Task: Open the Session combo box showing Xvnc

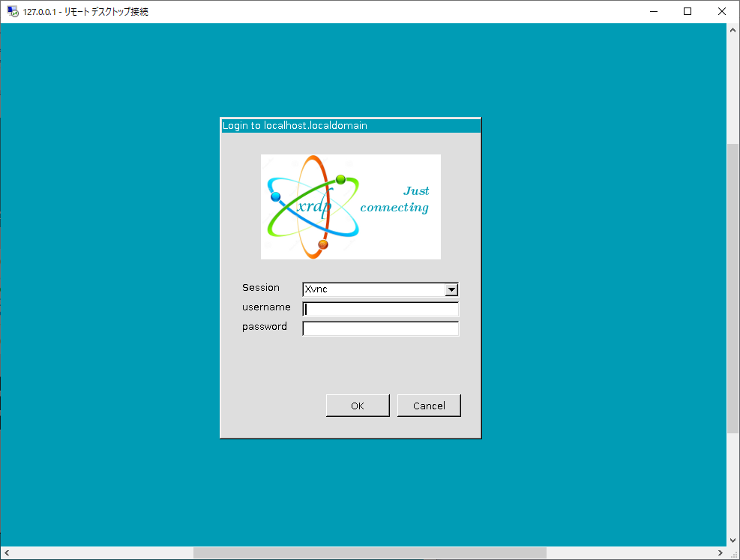Action: coord(374,289)
